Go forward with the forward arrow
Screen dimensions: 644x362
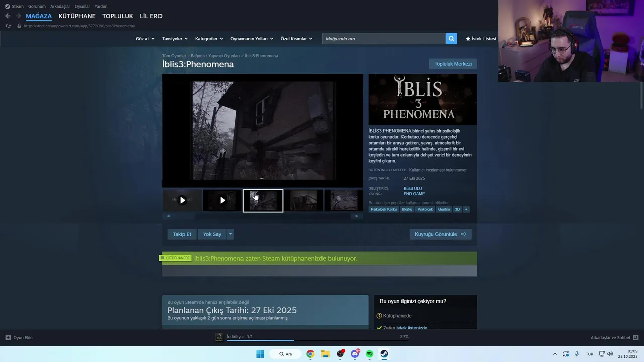tap(18, 16)
